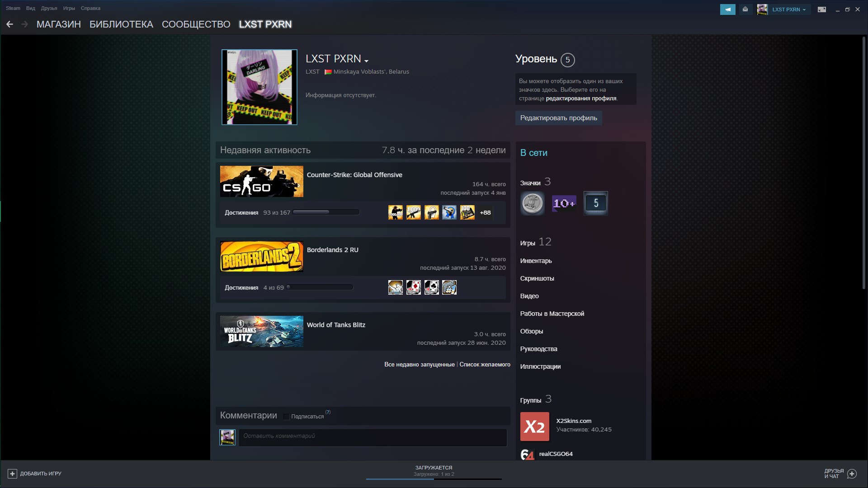
Task: Click the Belarus flag icon
Action: point(328,72)
